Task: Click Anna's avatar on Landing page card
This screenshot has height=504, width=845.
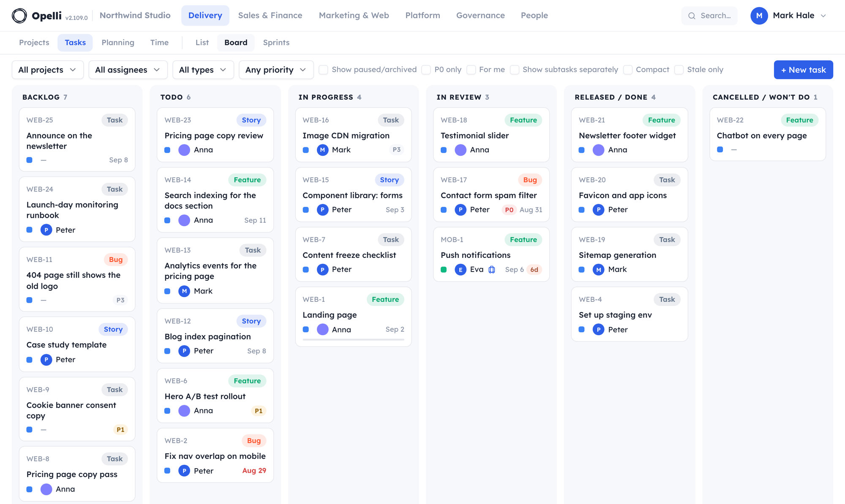Action: [x=322, y=329]
